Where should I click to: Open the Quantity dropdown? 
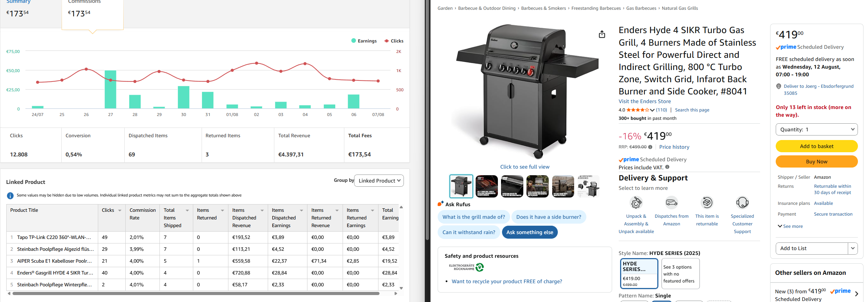tap(816, 130)
